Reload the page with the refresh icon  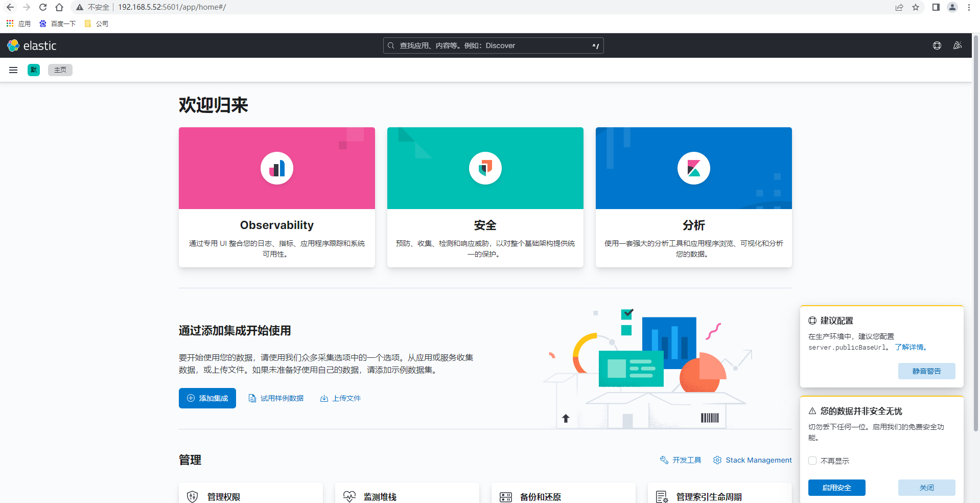43,7
